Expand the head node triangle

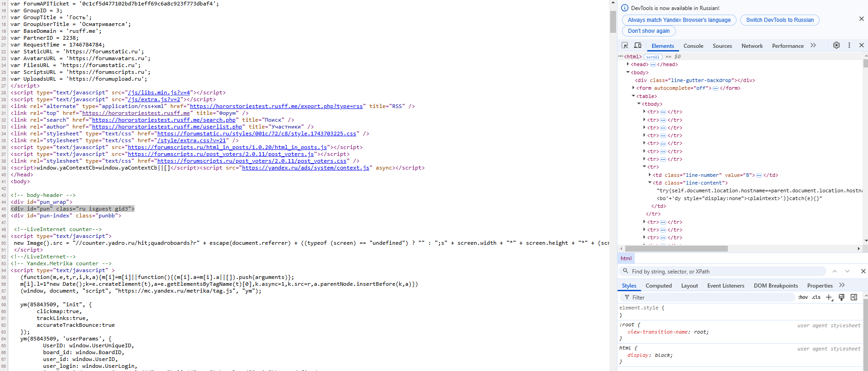pyautogui.click(x=628, y=64)
